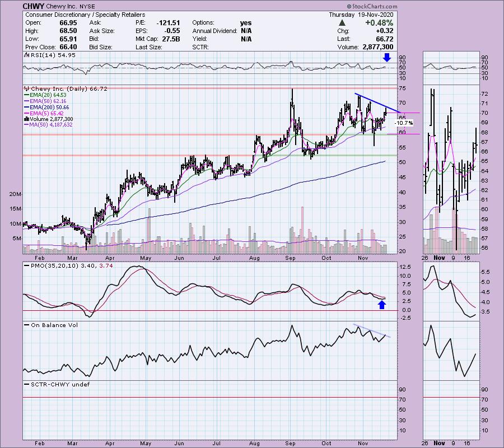Click the Open value 66.95

(x=68, y=23)
